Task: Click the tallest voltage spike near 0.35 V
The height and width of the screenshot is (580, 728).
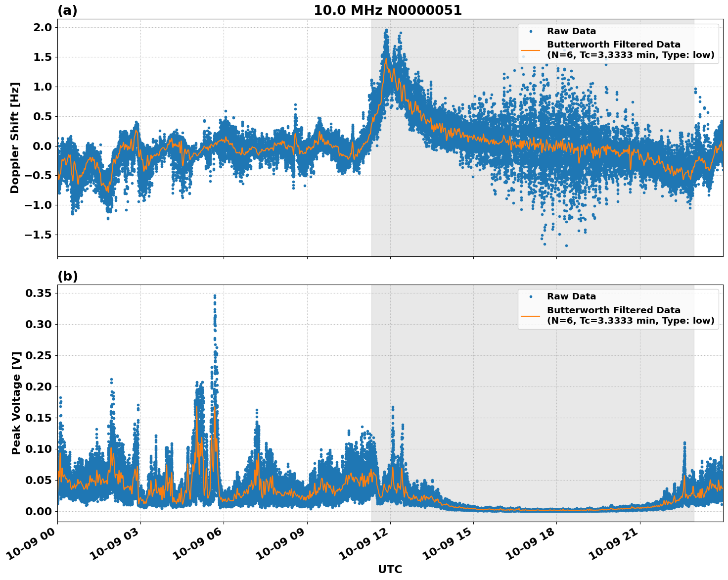Action: [215, 297]
